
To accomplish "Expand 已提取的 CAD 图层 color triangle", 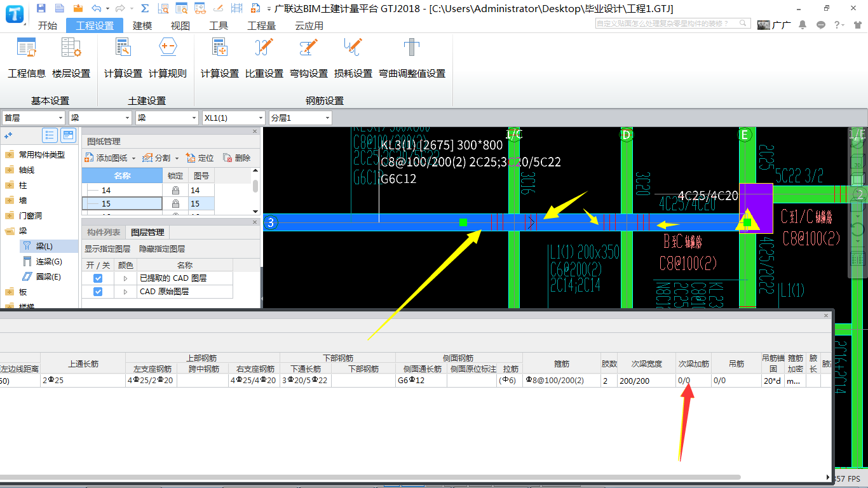I will pyautogui.click(x=125, y=278).
